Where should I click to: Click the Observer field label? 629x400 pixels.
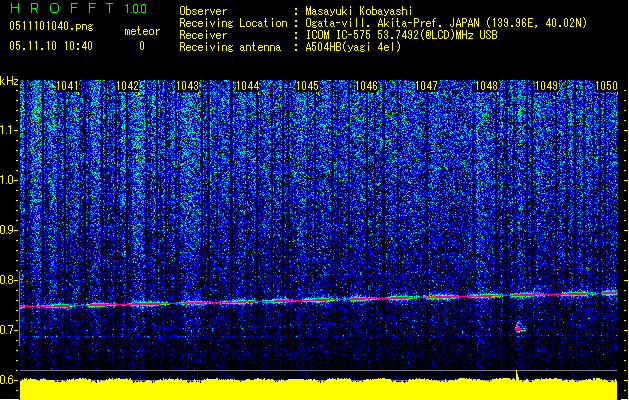click(203, 11)
